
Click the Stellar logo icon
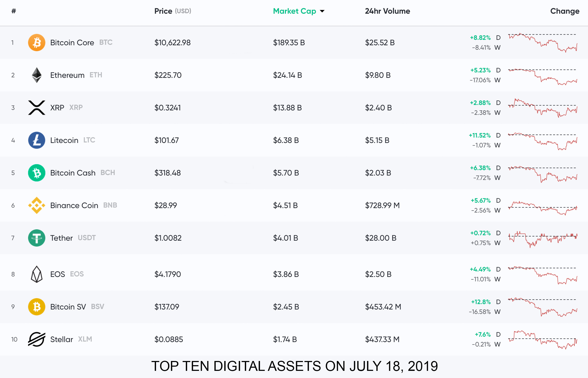(37, 339)
